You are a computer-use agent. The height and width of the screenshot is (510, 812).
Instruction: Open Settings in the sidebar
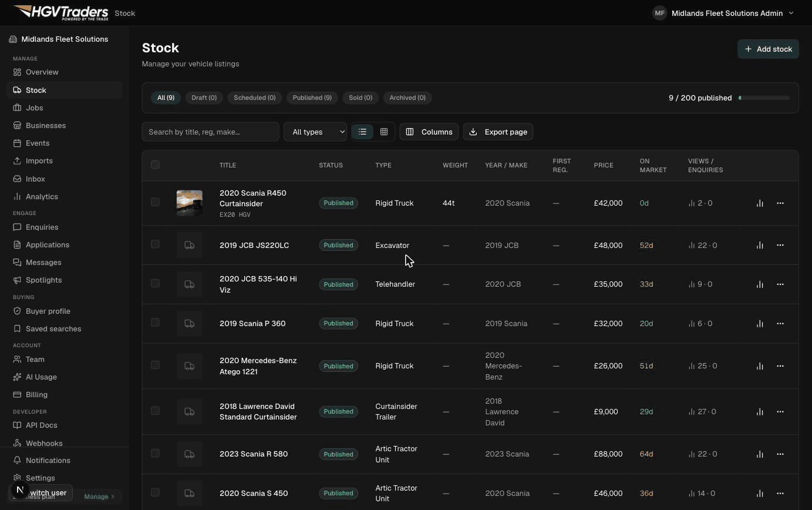coord(65,478)
